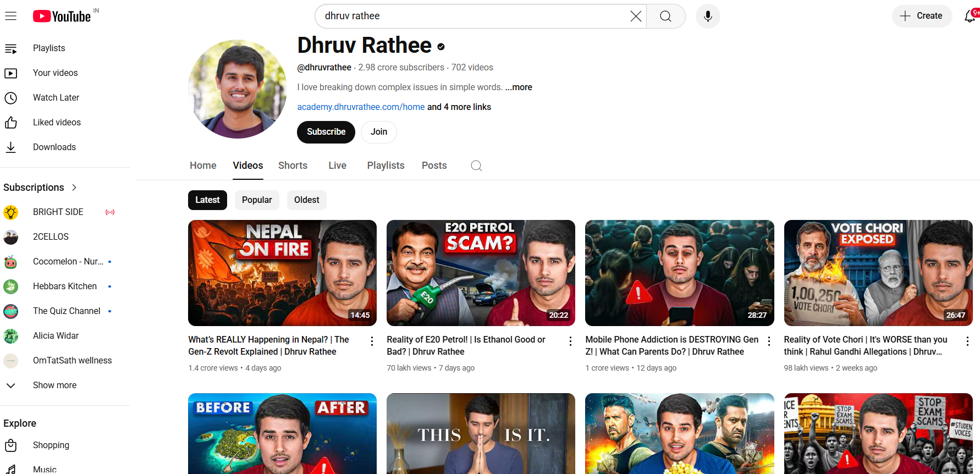
Task: Open the Hebbars Kitchen subscription
Action: [65, 286]
